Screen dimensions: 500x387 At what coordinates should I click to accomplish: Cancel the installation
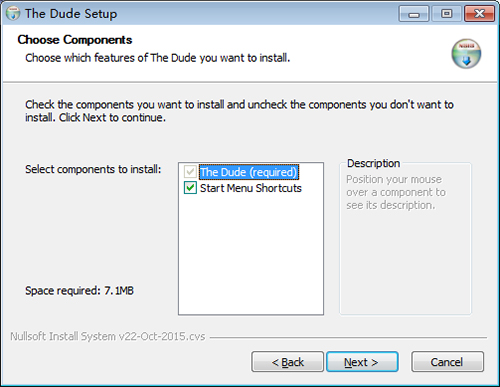click(x=447, y=362)
